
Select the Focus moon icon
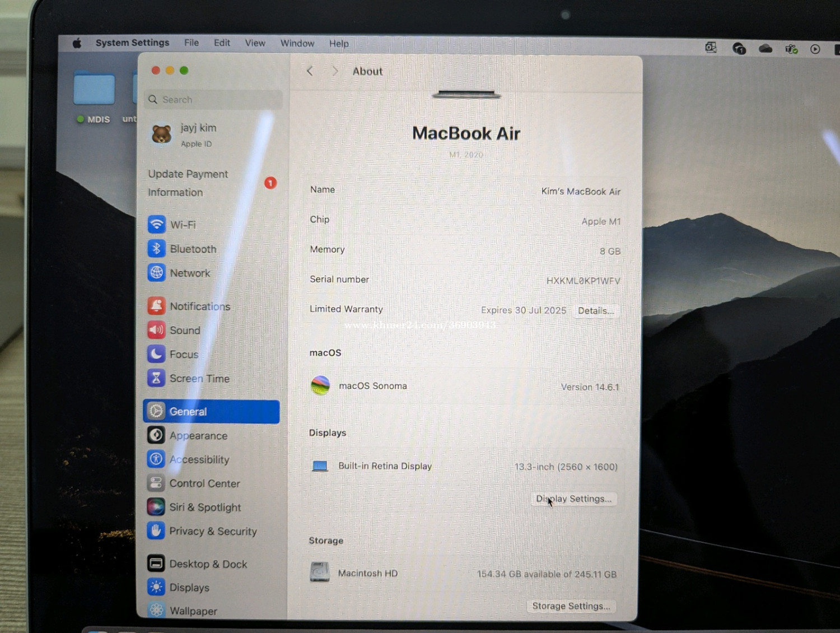pyautogui.click(x=156, y=353)
